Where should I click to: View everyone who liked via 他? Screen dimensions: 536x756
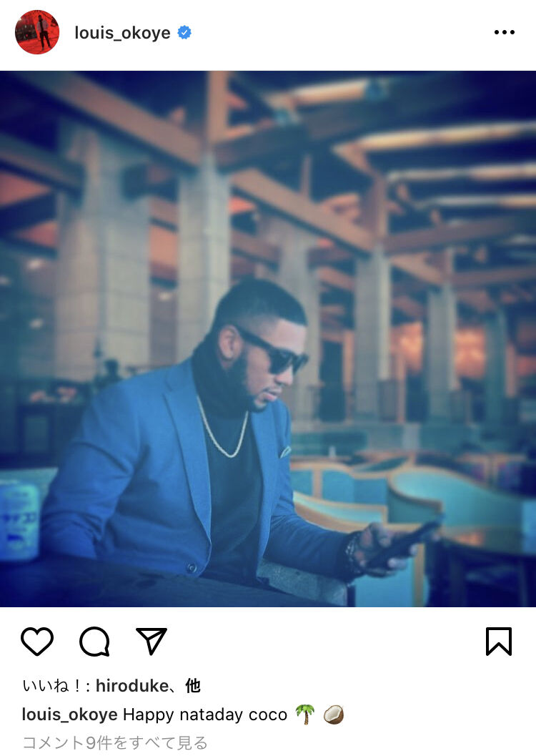point(193,686)
